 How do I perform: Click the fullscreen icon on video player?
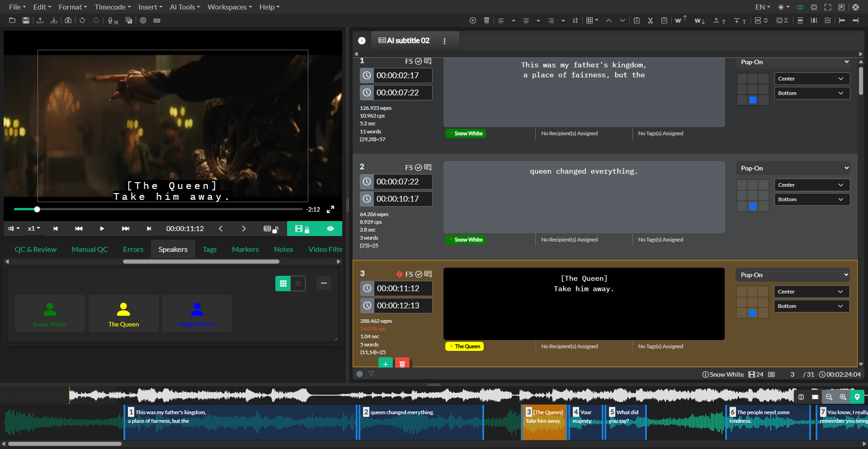point(330,209)
